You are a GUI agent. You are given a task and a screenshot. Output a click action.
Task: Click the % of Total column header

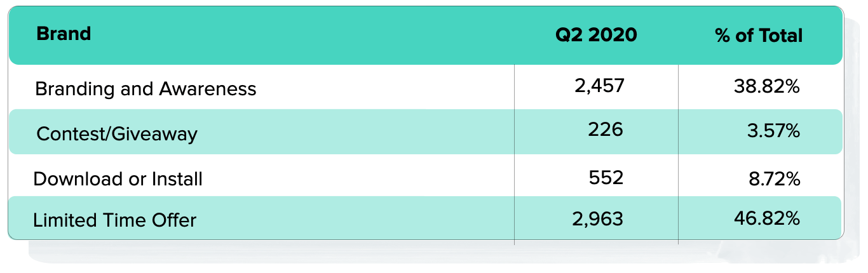coord(759,35)
